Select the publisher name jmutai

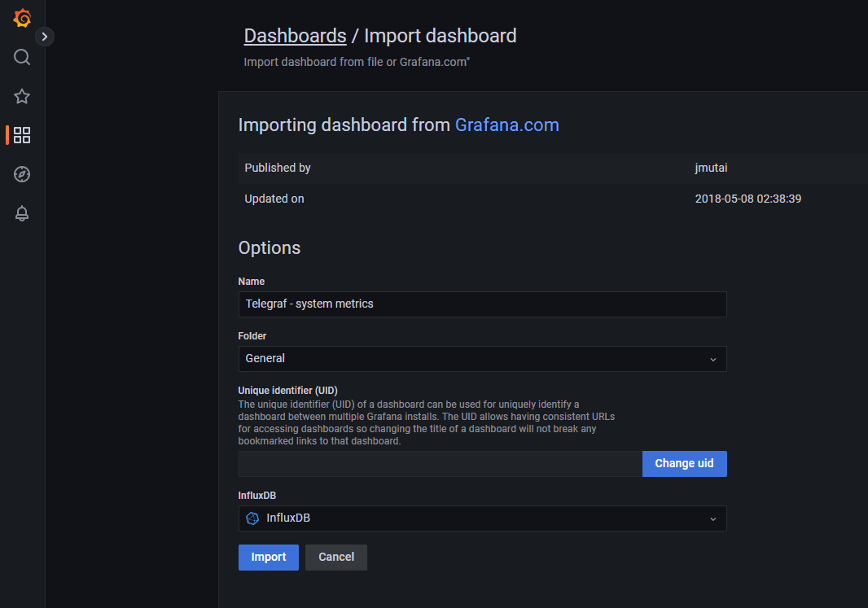click(711, 168)
